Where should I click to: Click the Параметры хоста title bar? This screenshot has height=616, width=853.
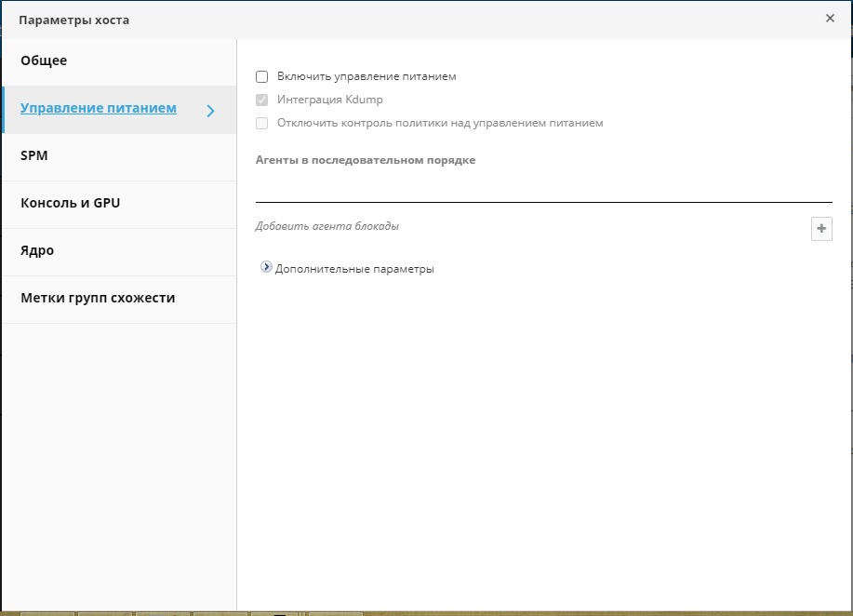pos(372,19)
